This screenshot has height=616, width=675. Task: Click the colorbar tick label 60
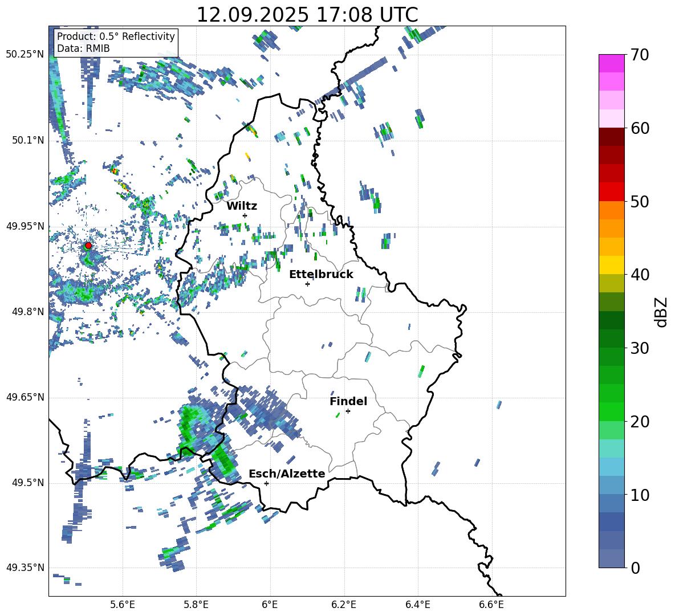click(x=640, y=128)
